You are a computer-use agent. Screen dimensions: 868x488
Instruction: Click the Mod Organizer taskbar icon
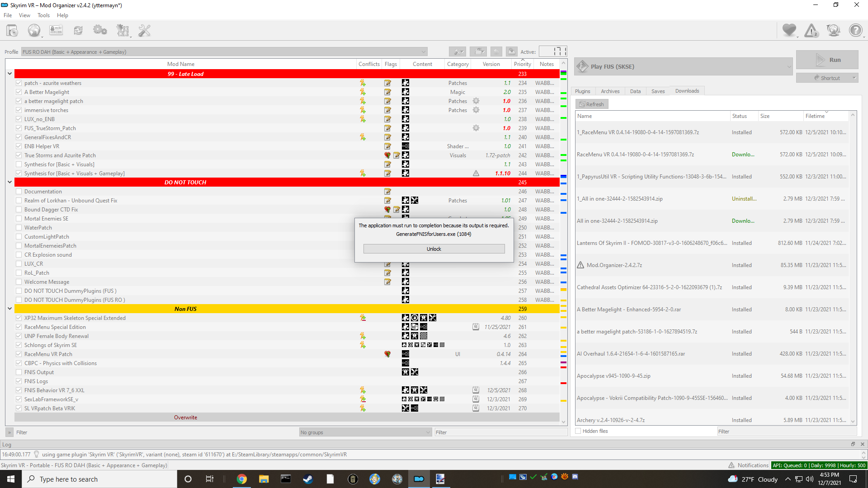point(419,479)
